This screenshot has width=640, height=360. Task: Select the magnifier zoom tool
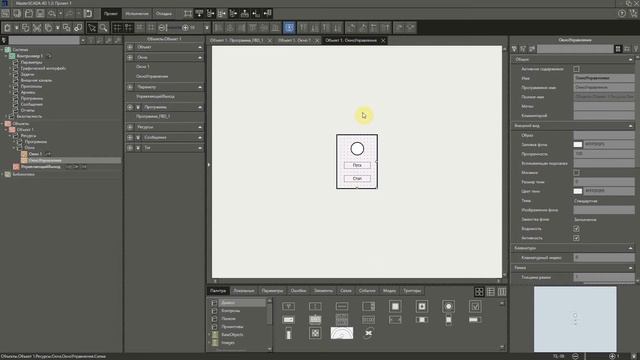click(x=103, y=28)
